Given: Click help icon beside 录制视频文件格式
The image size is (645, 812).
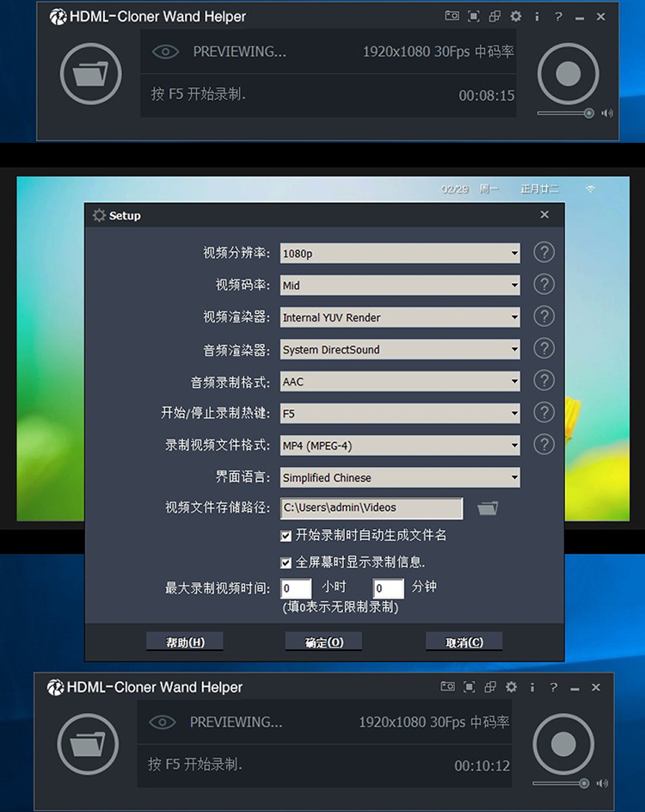Looking at the screenshot, I should (x=544, y=445).
